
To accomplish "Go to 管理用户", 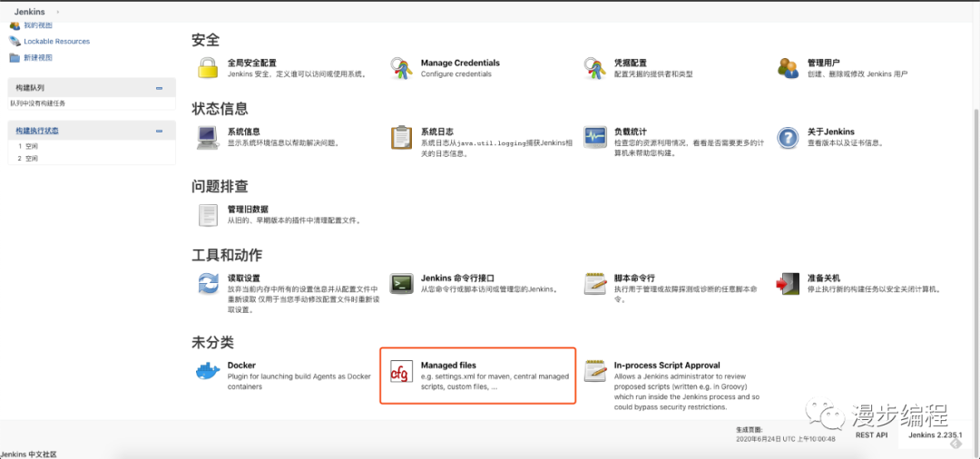I will pyautogui.click(x=823, y=63).
